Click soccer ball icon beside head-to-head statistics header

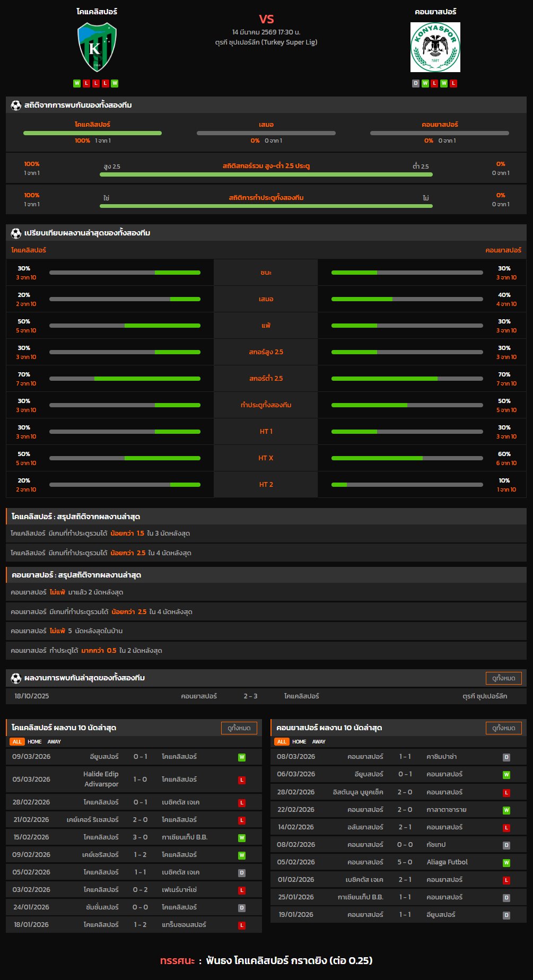tap(16, 105)
